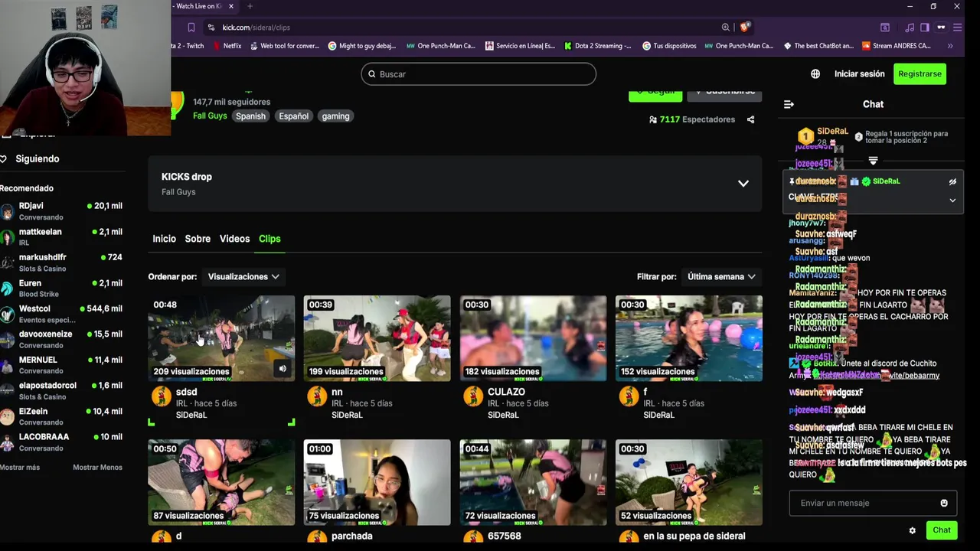Open the Dota 2 Streaming bookmark
The image size is (980, 551).
coord(598,46)
